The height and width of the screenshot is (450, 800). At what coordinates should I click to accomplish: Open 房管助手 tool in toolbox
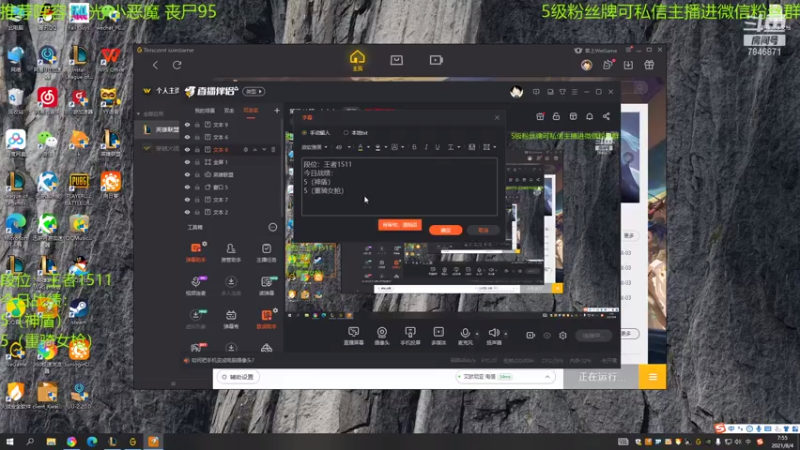[x=231, y=252]
